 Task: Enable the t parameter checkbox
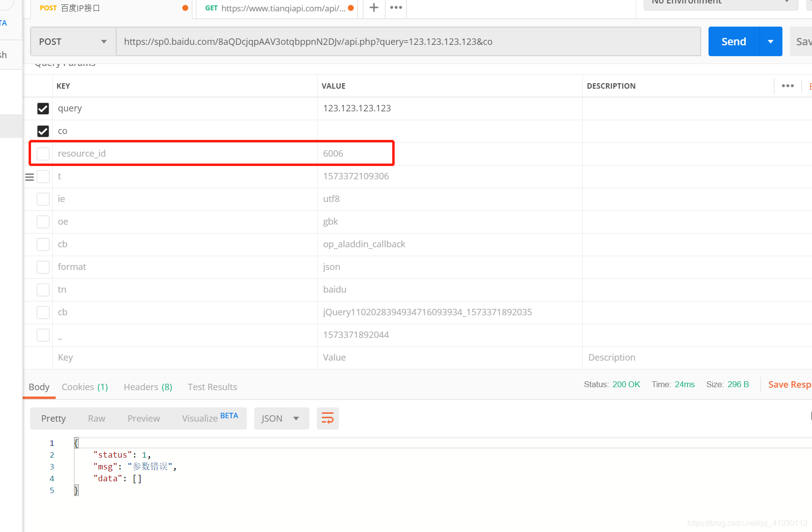pyautogui.click(x=43, y=176)
